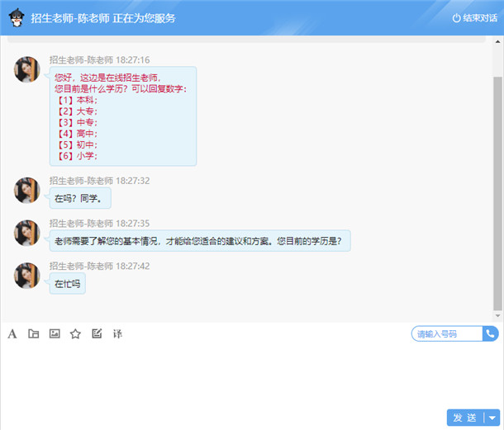Image resolution: width=504 pixels, height=430 pixels.
Task: Click the education level options message bubble
Action: pos(123,116)
